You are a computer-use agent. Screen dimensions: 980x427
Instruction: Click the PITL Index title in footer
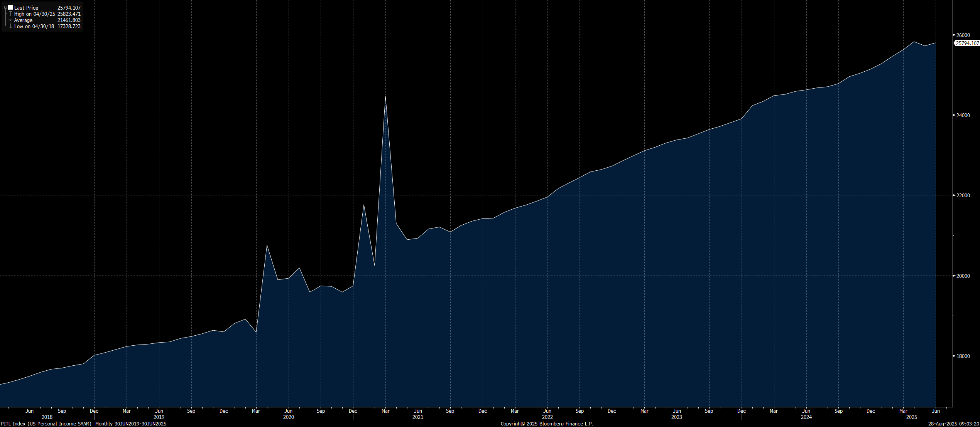(46, 424)
